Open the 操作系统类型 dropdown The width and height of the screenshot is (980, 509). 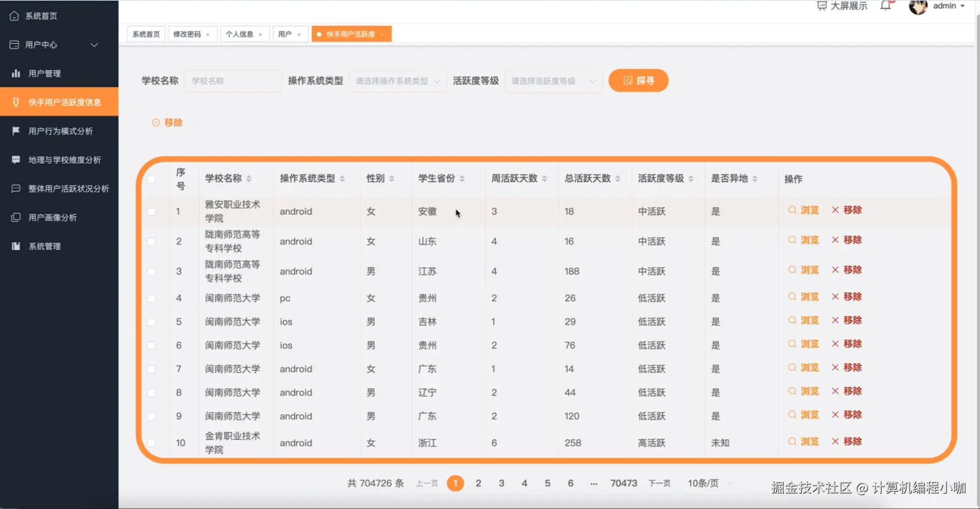tap(398, 81)
